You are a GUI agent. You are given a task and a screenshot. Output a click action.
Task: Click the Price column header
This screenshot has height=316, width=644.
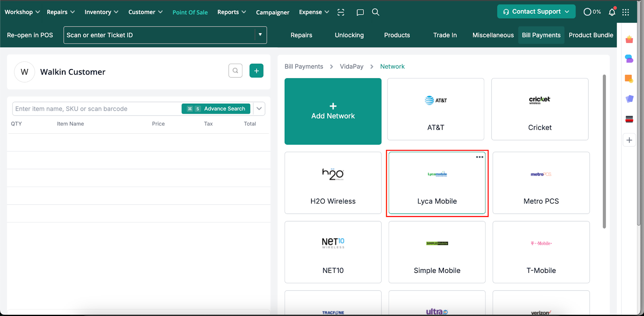click(x=158, y=124)
